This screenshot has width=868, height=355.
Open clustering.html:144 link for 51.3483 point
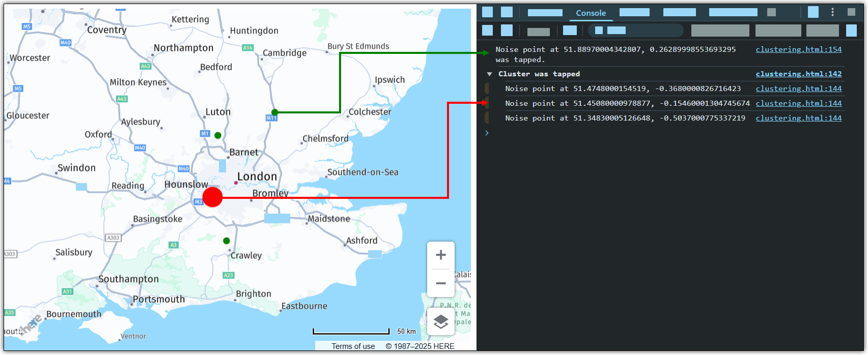coord(798,118)
